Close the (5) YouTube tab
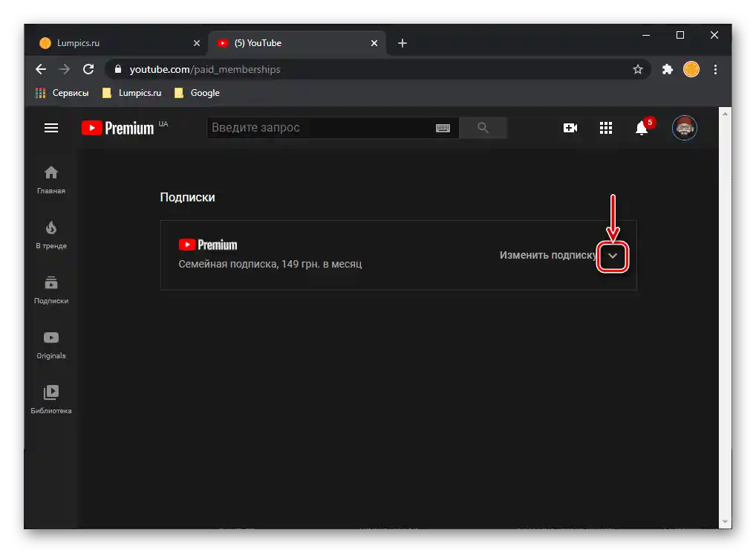This screenshot has width=756, height=553. coord(374,43)
